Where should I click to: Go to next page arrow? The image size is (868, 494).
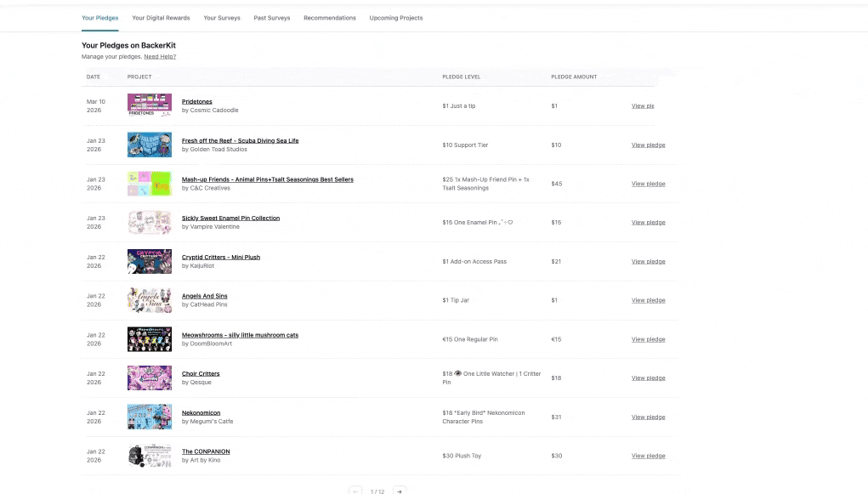(x=399, y=491)
